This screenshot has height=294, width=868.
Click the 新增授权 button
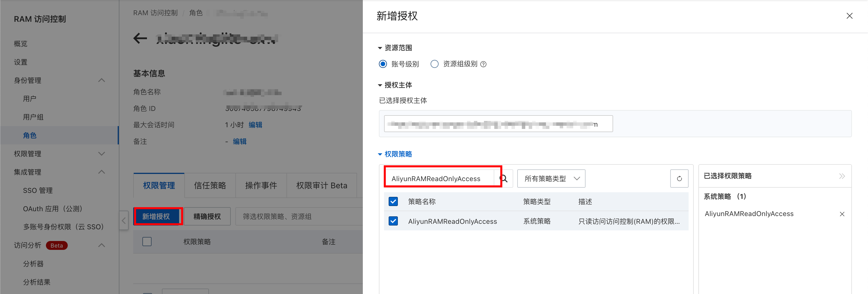click(156, 216)
